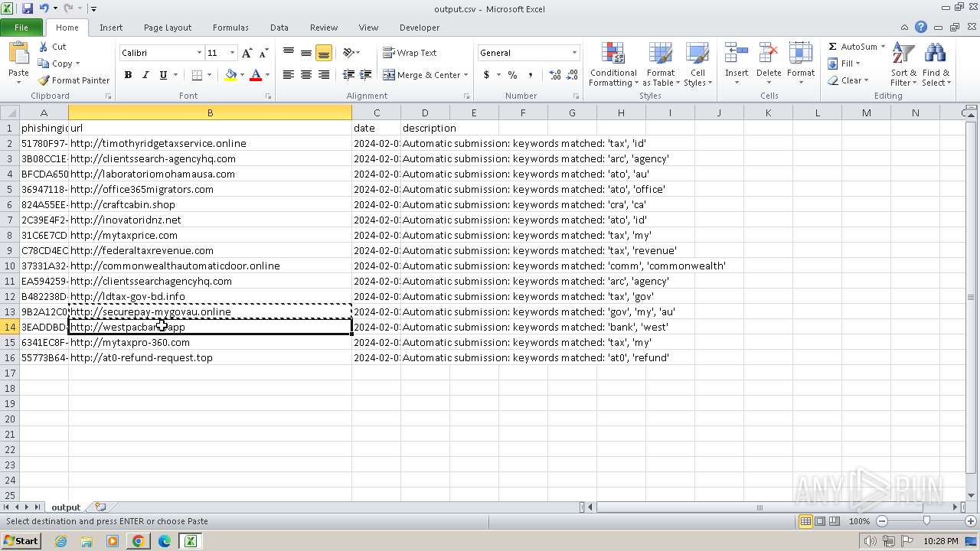The image size is (980, 551).
Task: Decrease decimal places
Action: (x=572, y=75)
